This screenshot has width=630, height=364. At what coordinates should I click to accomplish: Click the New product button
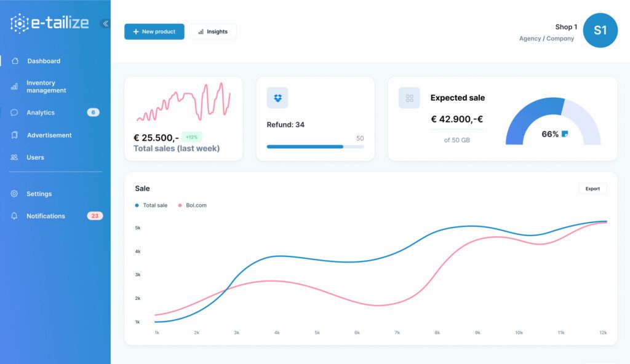point(154,31)
